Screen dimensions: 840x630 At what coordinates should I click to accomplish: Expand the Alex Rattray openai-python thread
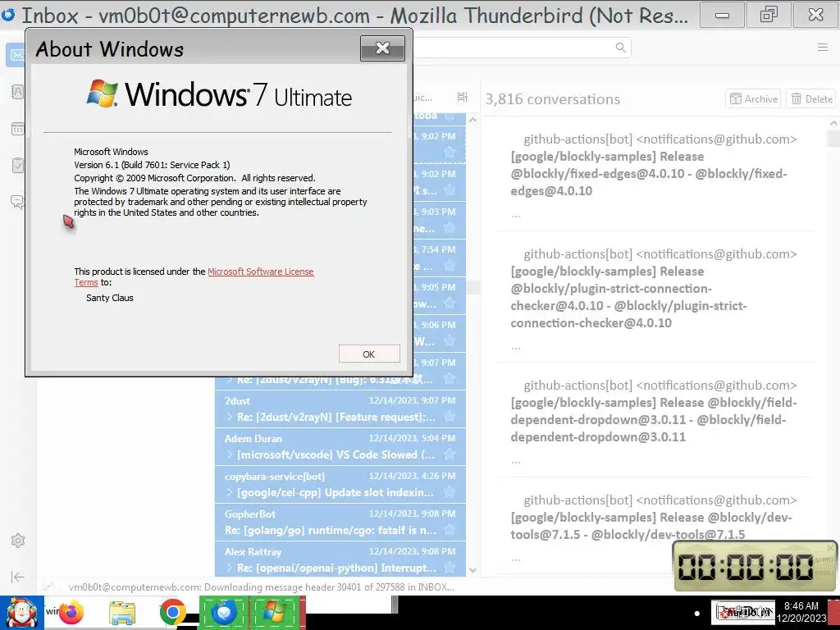click(230, 568)
